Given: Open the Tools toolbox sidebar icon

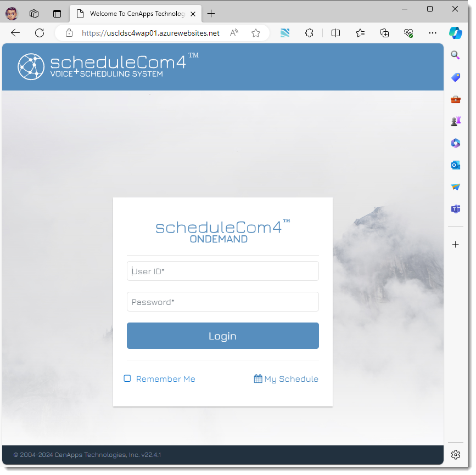Looking at the screenshot, I should tap(456, 99).
